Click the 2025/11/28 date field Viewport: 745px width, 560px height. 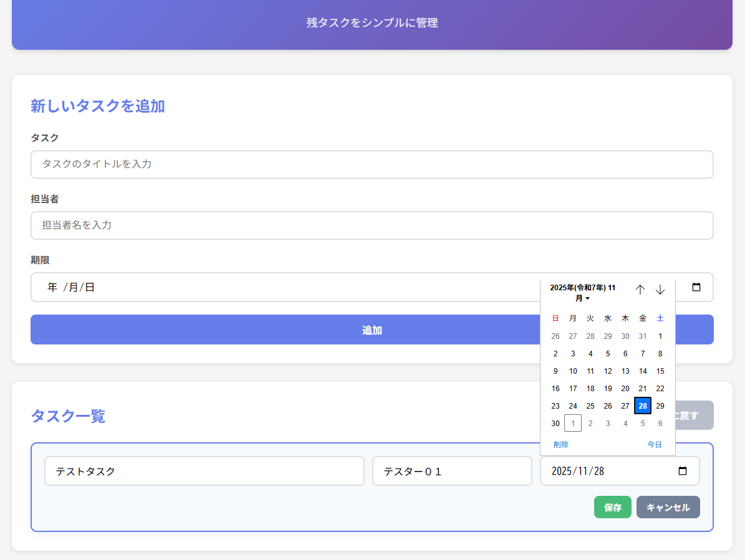tap(605, 471)
